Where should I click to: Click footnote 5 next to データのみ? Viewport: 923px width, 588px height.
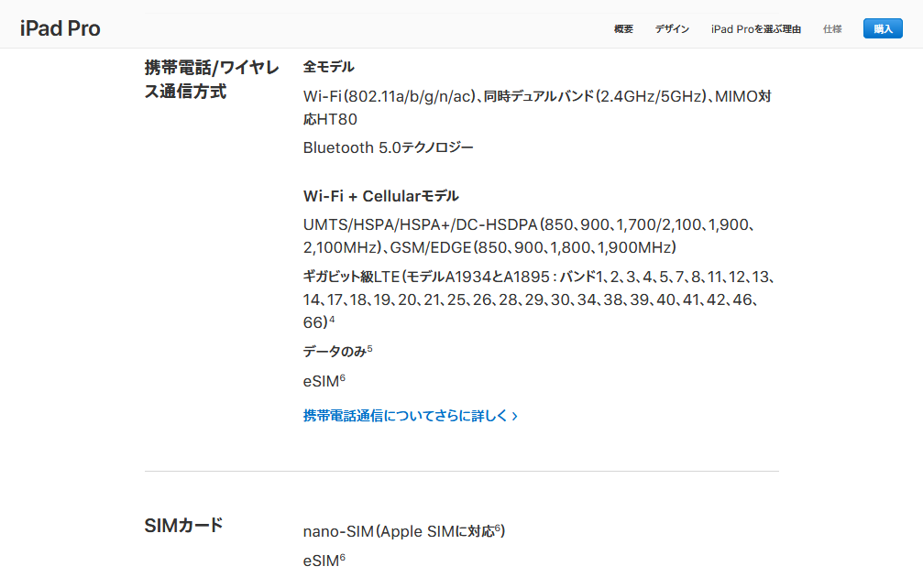click(369, 348)
